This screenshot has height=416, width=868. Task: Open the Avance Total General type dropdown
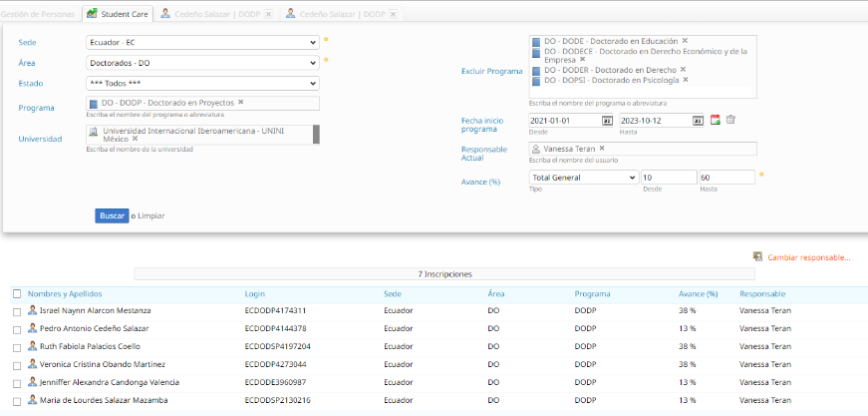pyautogui.click(x=583, y=178)
